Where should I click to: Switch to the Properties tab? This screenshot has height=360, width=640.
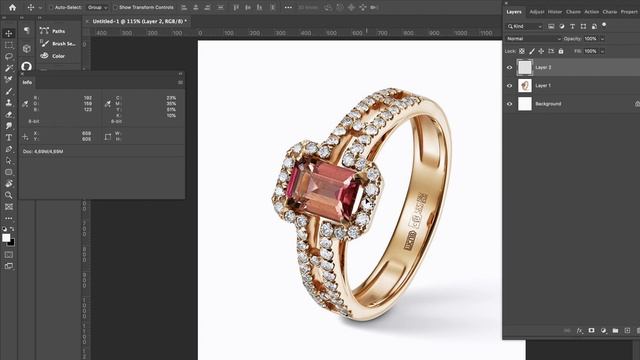tap(629, 12)
